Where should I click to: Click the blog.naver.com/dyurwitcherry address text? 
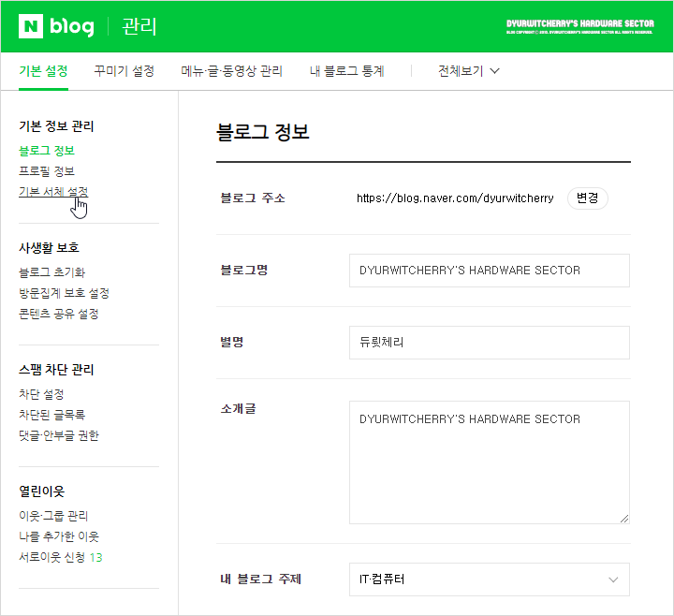pos(455,198)
